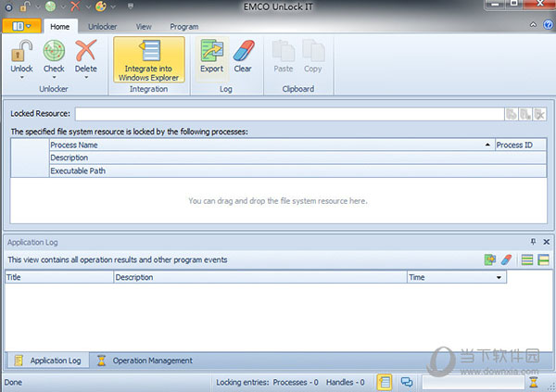This screenshot has width=556, height=392.
Task: Switch to the View ribbon tab
Action: [x=144, y=27]
